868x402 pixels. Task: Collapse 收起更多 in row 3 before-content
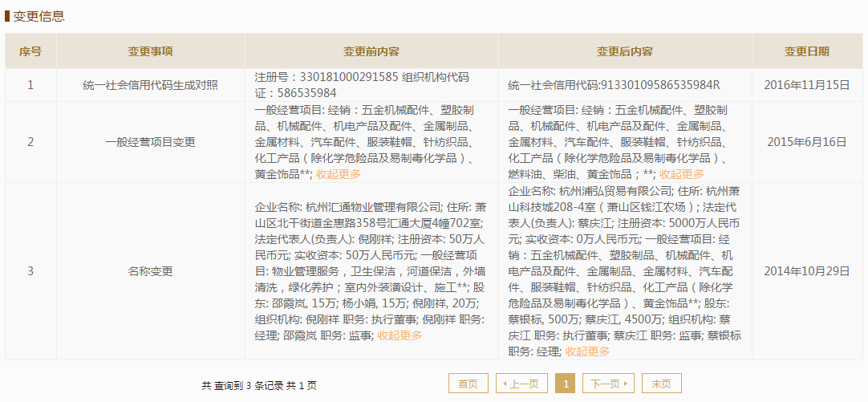tap(400, 335)
